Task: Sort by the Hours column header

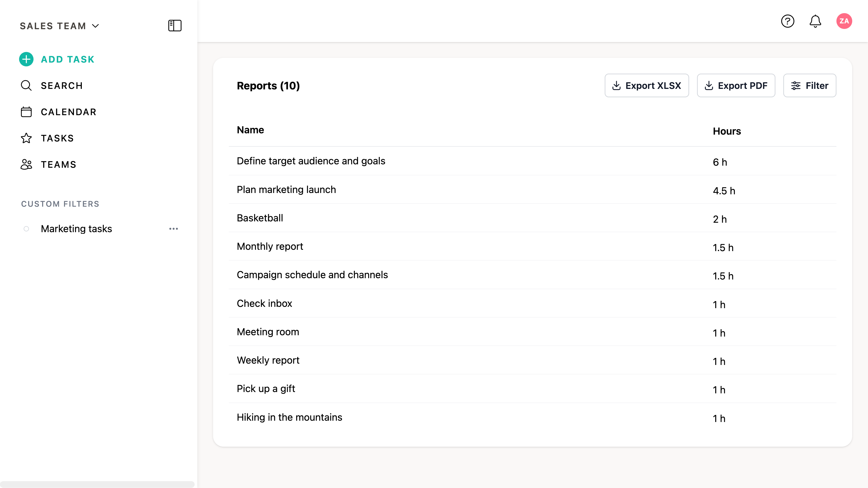Action: (x=726, y=131)
